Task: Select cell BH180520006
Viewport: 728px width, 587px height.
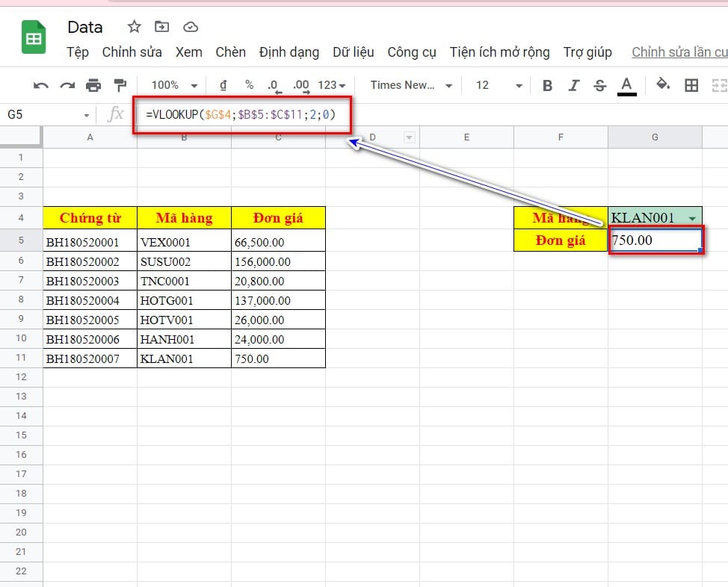Action: pos(90,339)
